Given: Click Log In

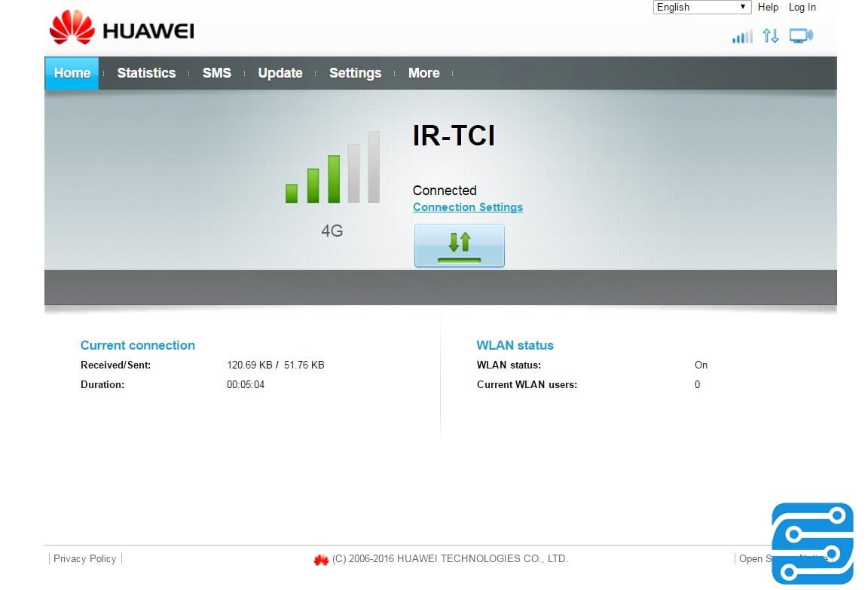Looking at the screenshot, I should pos(801,7).
